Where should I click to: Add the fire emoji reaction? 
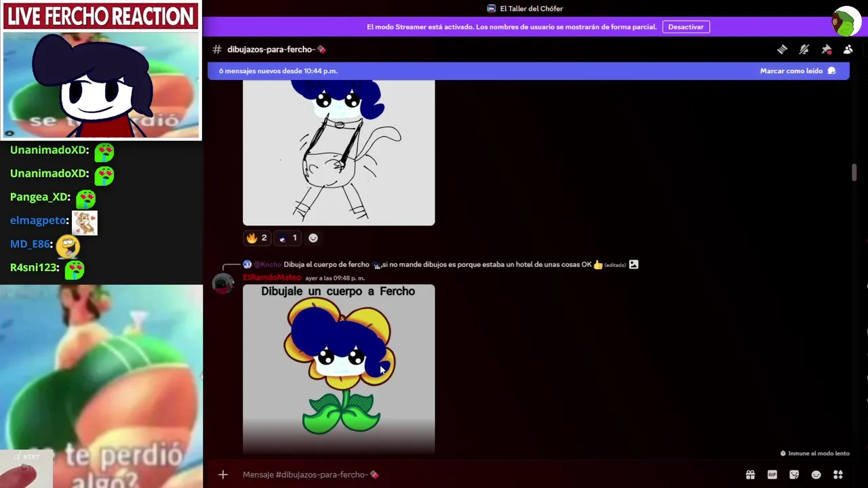pyautogui.click(x=257, y=238)
